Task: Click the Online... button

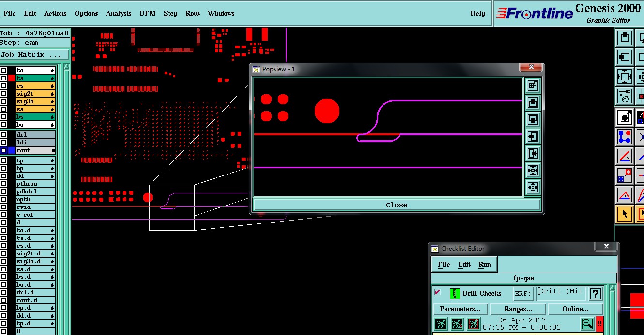Action: click(x=575, y=309)
